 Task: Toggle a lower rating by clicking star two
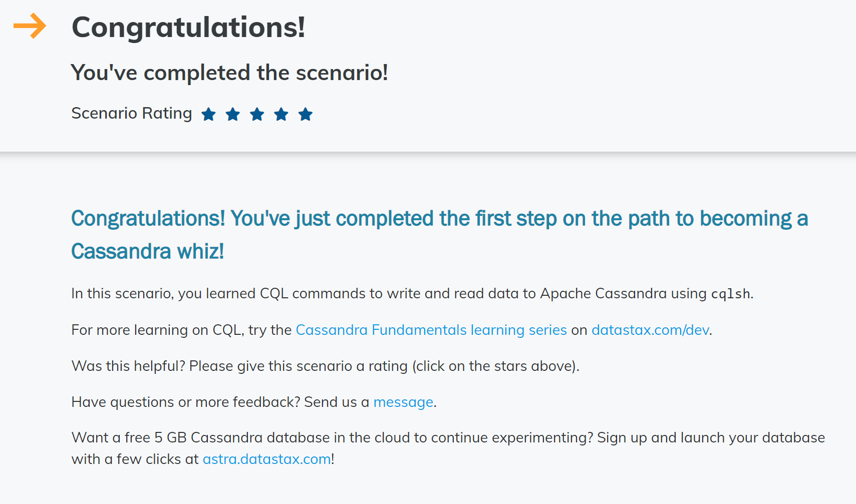[233, 114]
